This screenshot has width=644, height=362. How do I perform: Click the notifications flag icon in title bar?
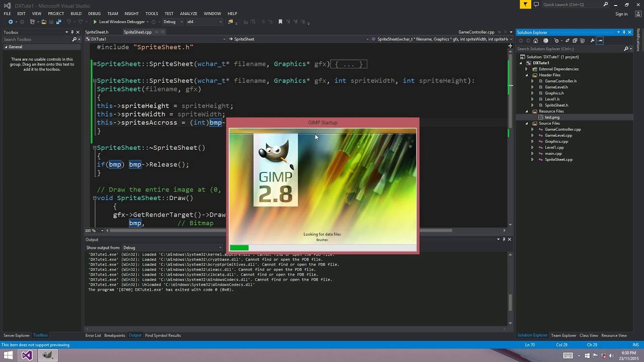(525, 5)
